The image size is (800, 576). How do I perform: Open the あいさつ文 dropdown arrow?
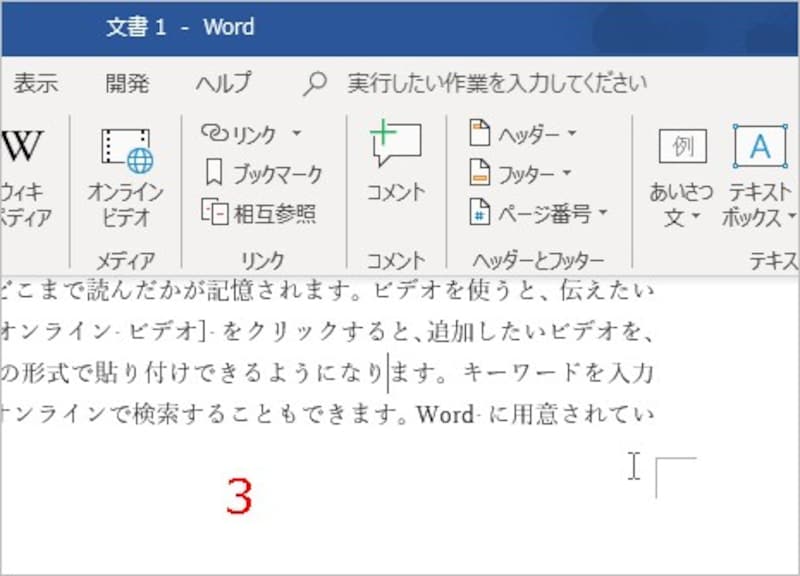coord(696,216)
